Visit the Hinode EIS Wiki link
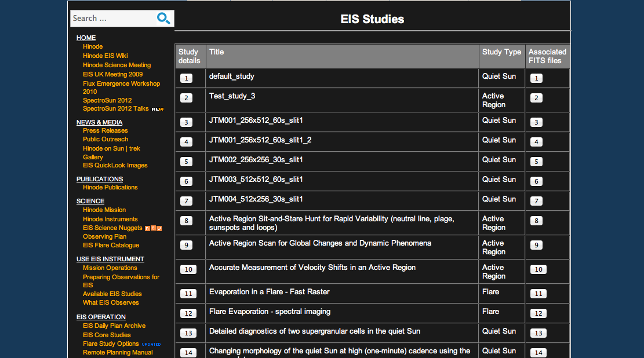The height and width of the screenshot is (358, 644). (x=105, y=56)
